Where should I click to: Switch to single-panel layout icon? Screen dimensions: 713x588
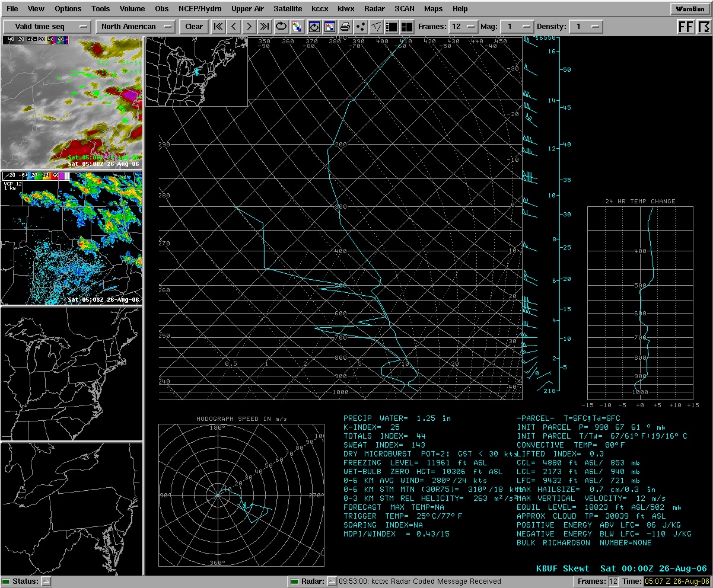[391, 27]
